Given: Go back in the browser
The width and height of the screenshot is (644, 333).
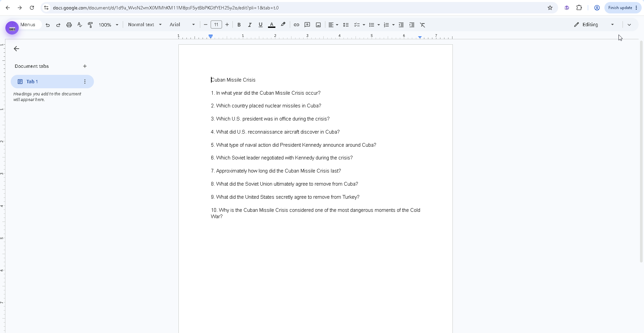Looking at the screenshot, I should point(8,8).
